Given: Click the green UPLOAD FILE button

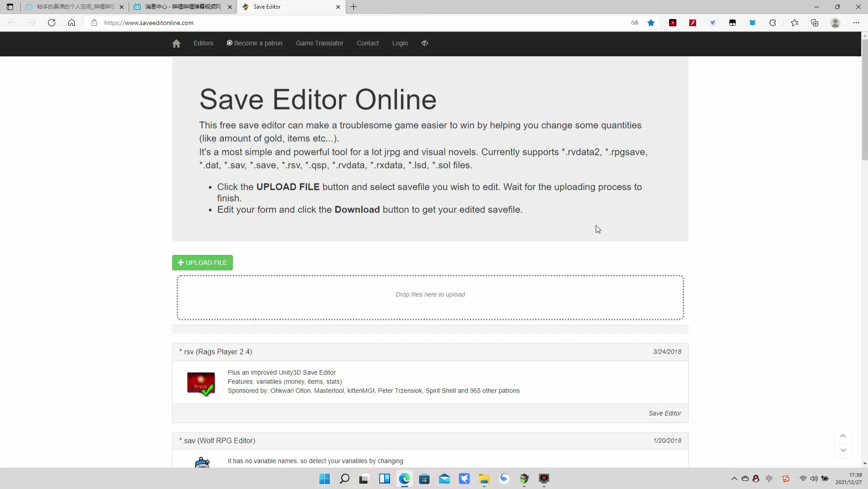Looking at the screenshot, I should pyautogui.click(x=203, y=263).
